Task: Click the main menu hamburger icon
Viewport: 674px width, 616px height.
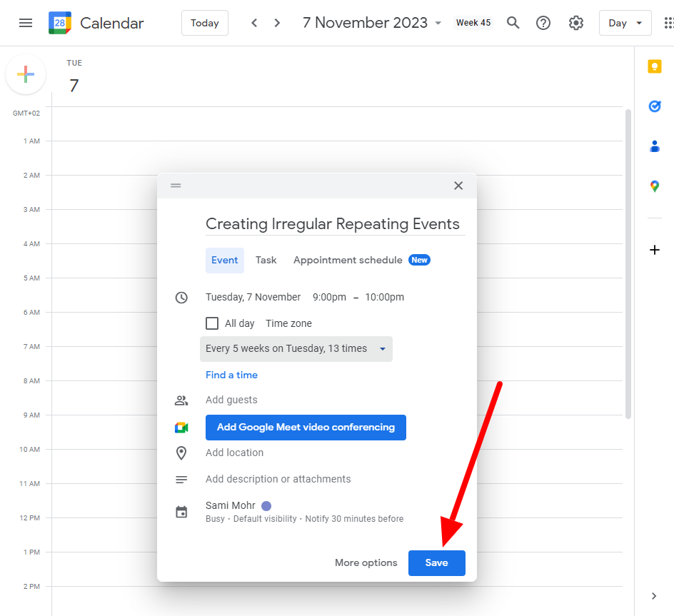Action: pyautogui.click(x=26, y=22)
